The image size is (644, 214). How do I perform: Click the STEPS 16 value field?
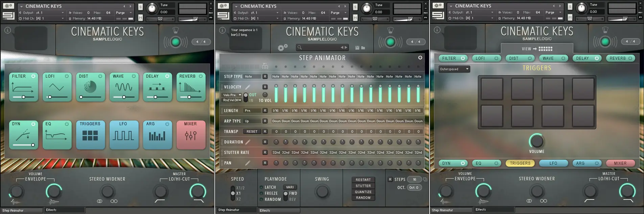coord(415,180)
